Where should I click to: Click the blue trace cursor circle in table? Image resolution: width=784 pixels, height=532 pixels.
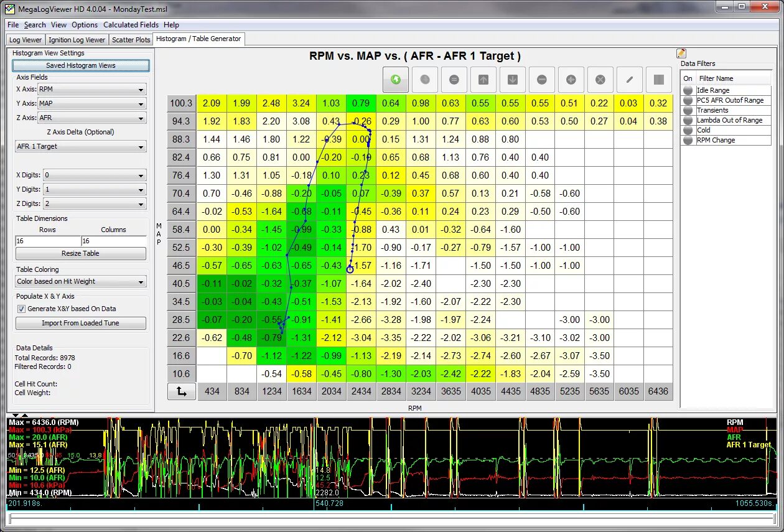pos(350,269)
